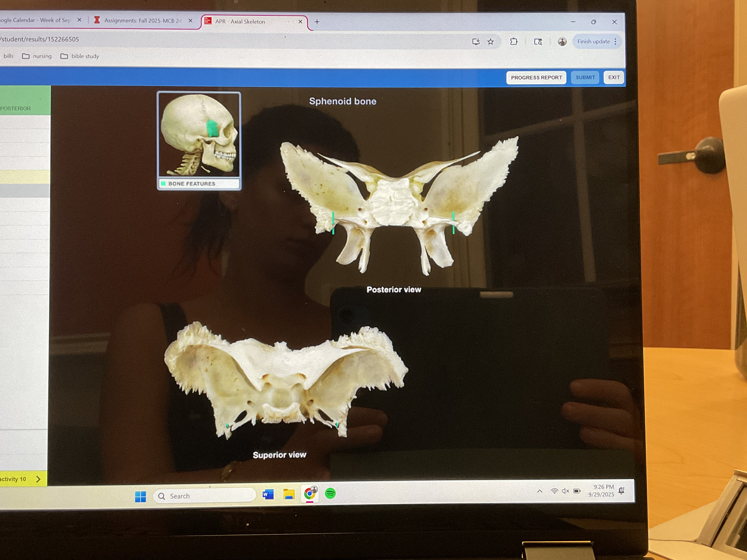The image size is (747, 560).
Task: Launch Spotify from the taskbar
Action: pyautogui.click(x=330, y=494)
